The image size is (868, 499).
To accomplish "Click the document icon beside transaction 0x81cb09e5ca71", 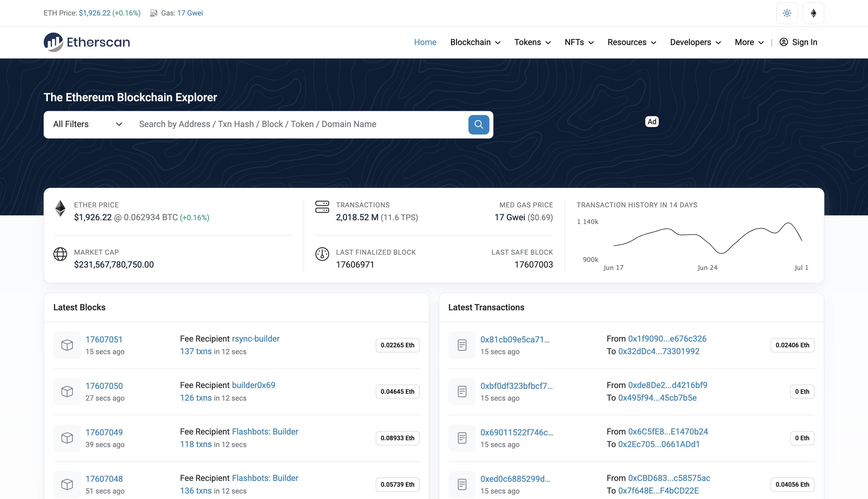I will [x=462, y=345].
